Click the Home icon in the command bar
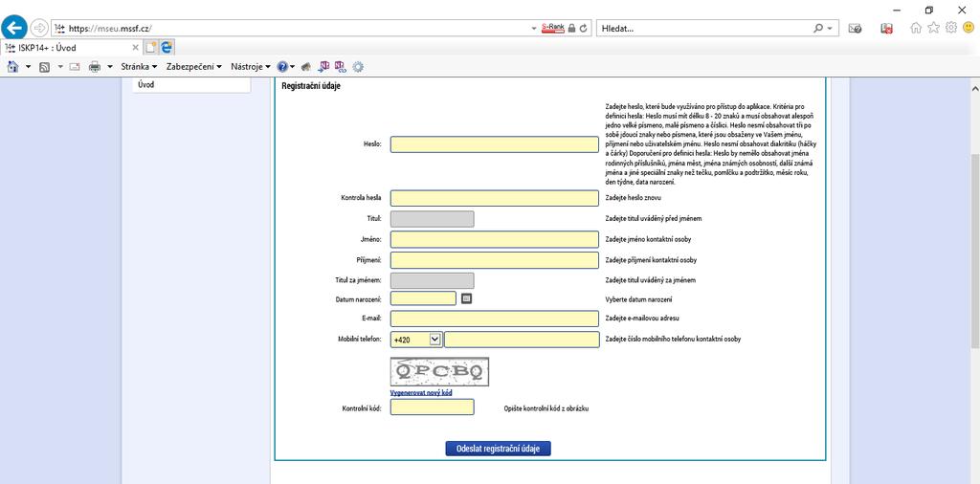Screen dimensions: 980x484 click(x=12, y=66)
